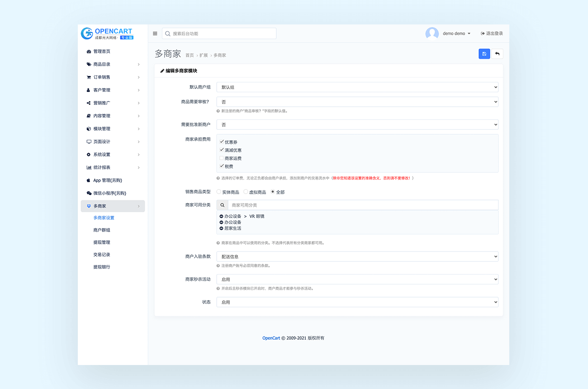Click the OpenCart logo in sidebar

(107, 33)
